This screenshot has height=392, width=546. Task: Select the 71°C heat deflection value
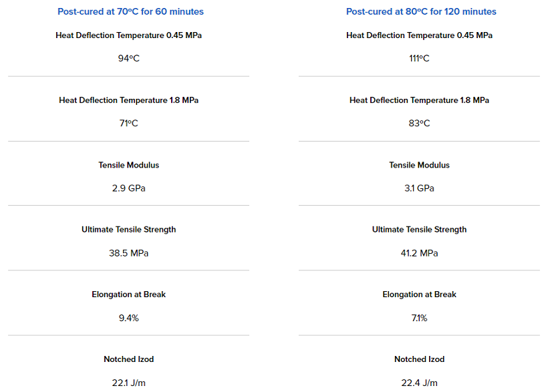pyautogui.click(x=129, y=124)
